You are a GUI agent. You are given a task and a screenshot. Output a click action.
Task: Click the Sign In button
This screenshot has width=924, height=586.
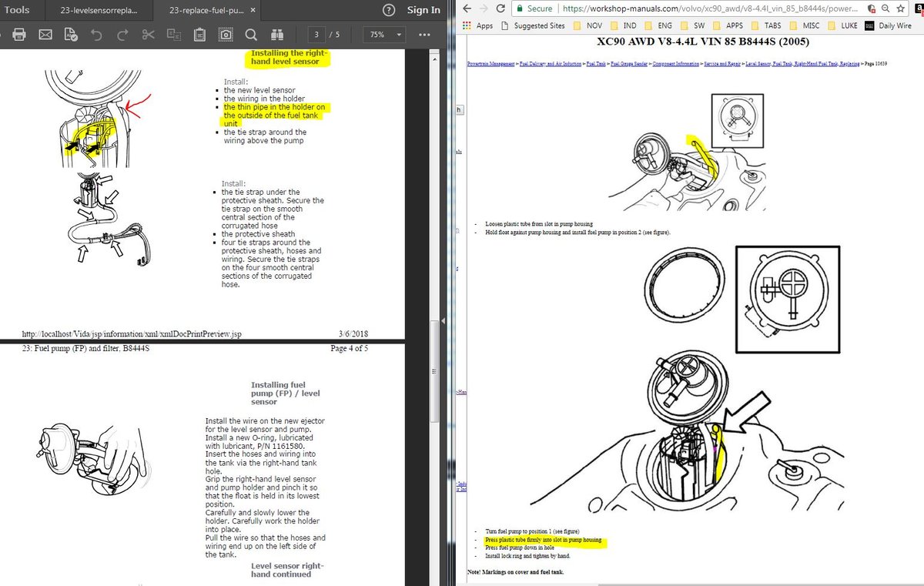pyautogui.click(x=423, y=10)
